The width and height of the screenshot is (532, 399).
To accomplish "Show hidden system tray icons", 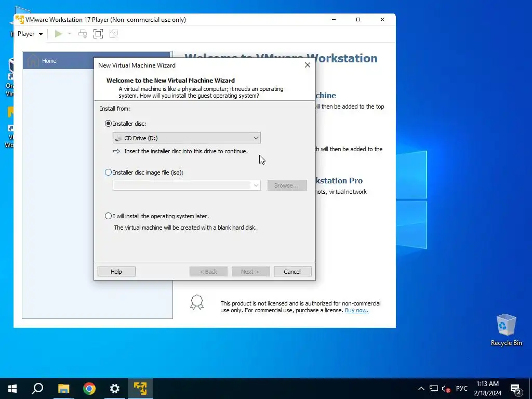I will [421, 389].
